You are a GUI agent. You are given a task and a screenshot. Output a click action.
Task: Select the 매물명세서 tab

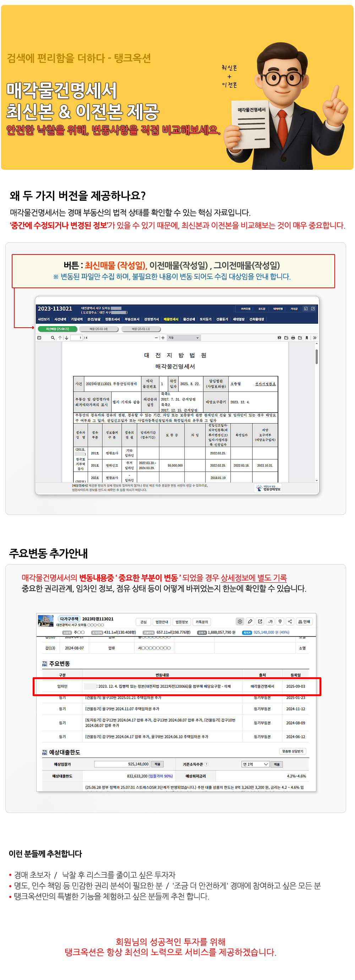[171, 319]
